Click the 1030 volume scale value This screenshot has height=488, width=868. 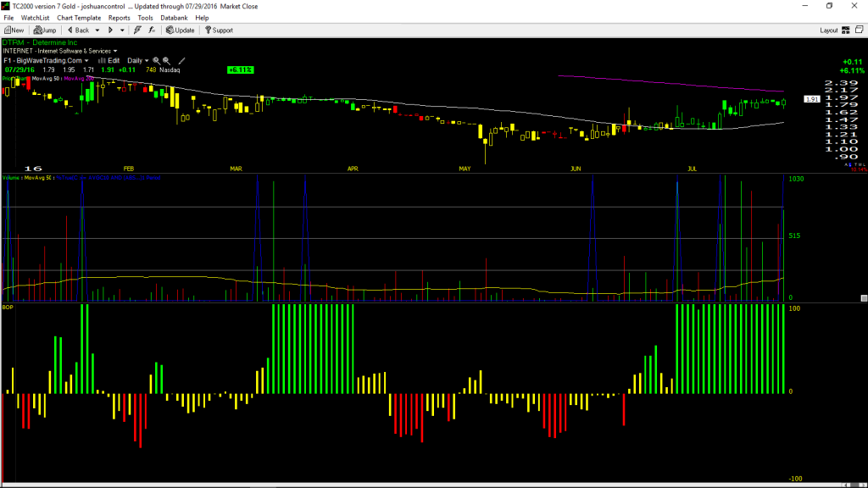click(796, 180)
